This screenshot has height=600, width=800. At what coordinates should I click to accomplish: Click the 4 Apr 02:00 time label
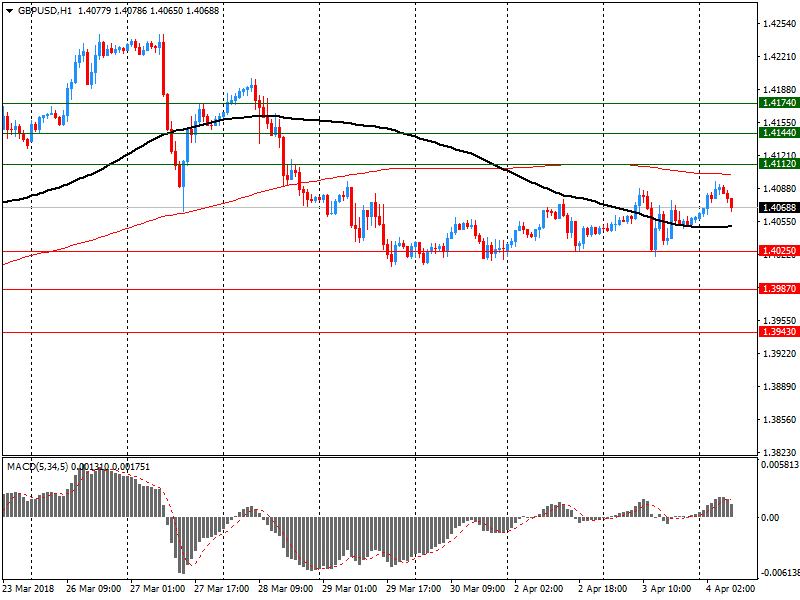coord(731,589)
